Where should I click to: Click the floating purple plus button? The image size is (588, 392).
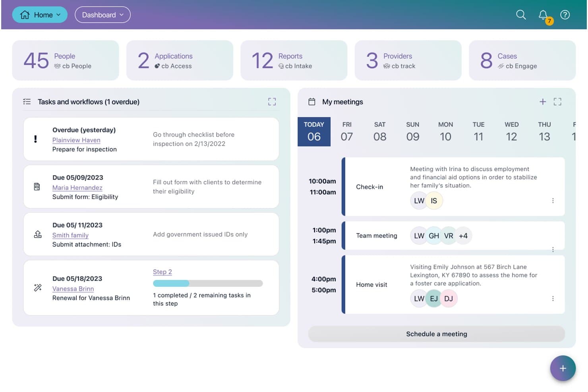pyautogui.click(x=563, y=368)
